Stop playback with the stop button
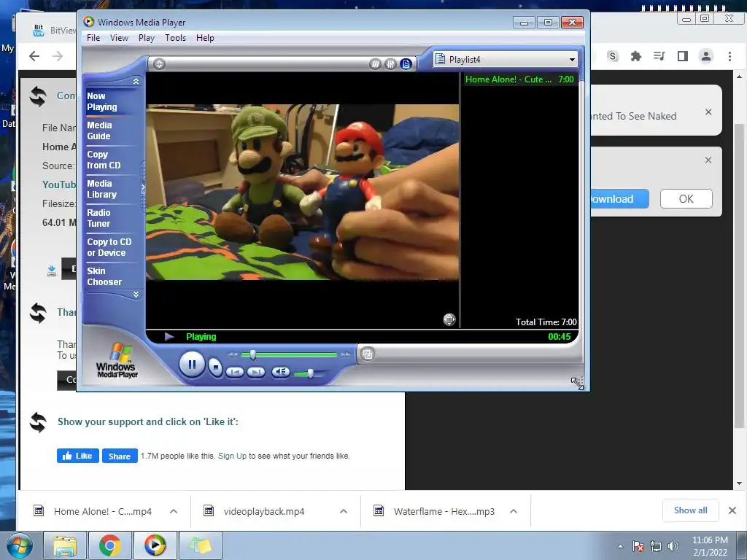Screen dimensions: 747x560 point(216,367)
